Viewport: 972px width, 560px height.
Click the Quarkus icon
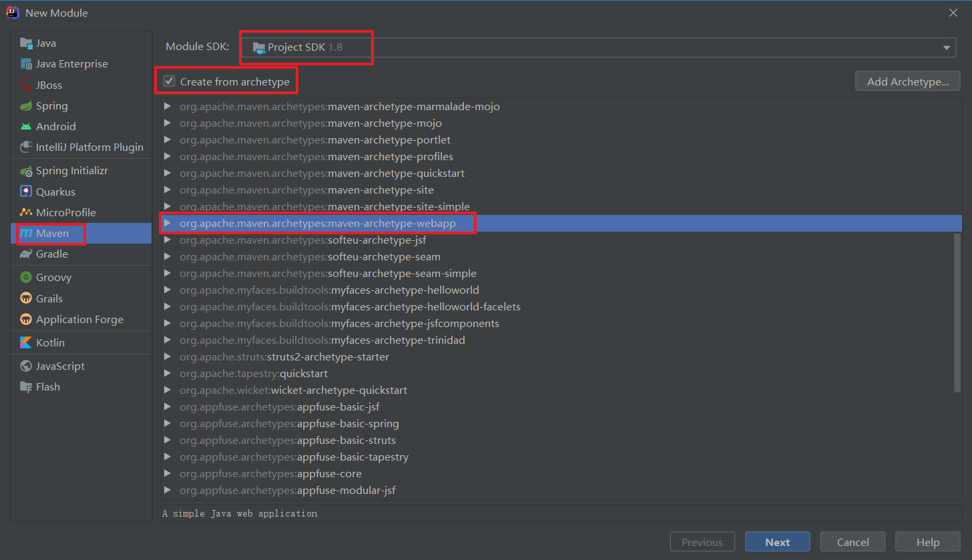[26, 192]
